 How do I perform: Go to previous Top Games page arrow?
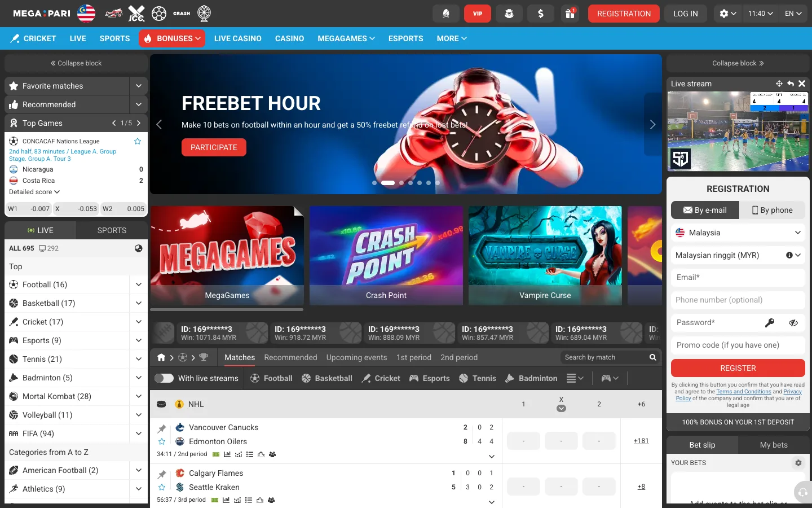tap(114, 123)
